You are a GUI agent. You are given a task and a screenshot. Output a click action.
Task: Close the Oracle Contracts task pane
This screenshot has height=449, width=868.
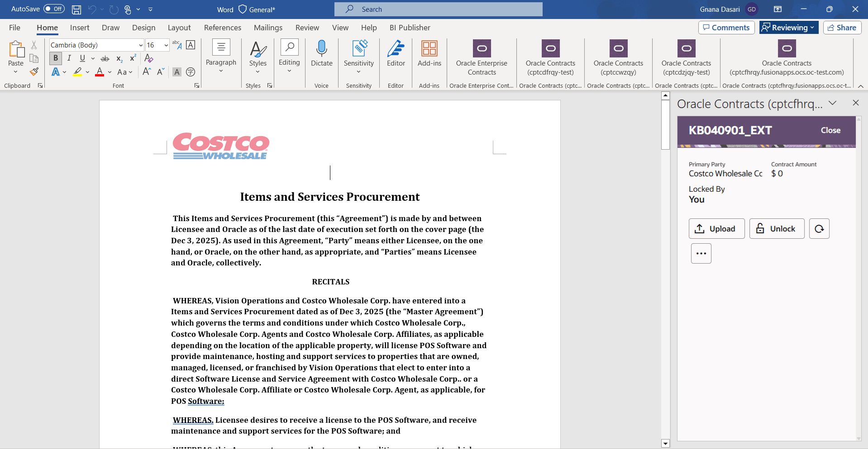pyautogui.click(x=855, y=103)
